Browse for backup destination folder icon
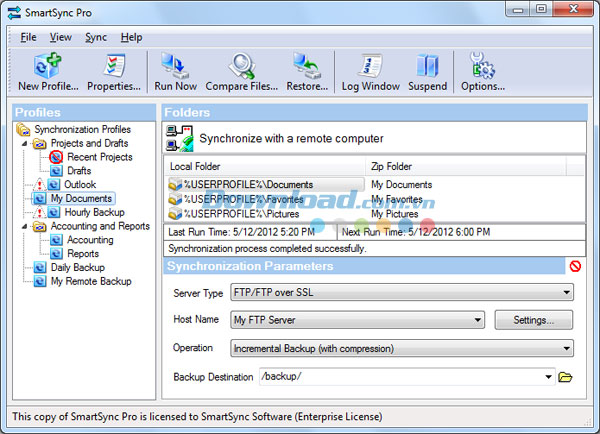 click(565, 377)
